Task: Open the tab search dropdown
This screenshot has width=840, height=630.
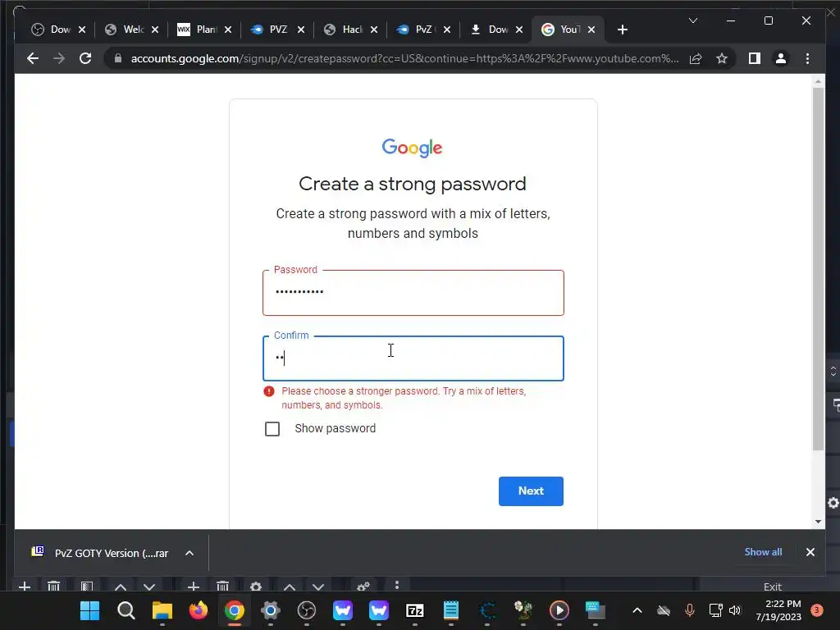Action: 692,21
